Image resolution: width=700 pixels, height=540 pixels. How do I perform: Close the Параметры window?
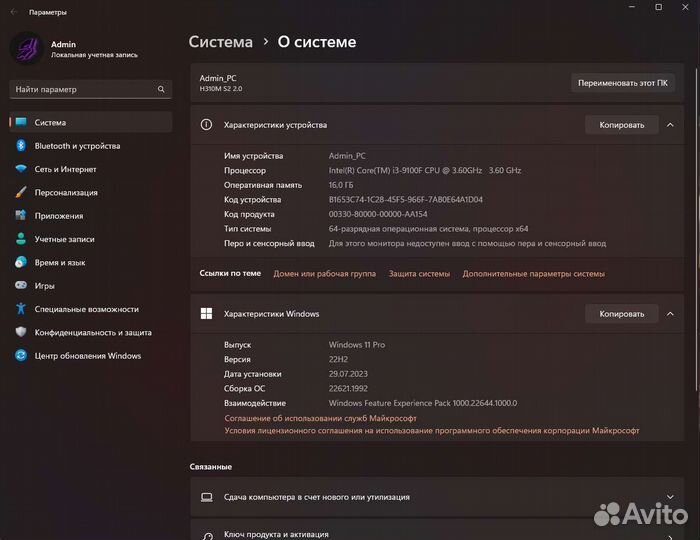coord(685,7)
